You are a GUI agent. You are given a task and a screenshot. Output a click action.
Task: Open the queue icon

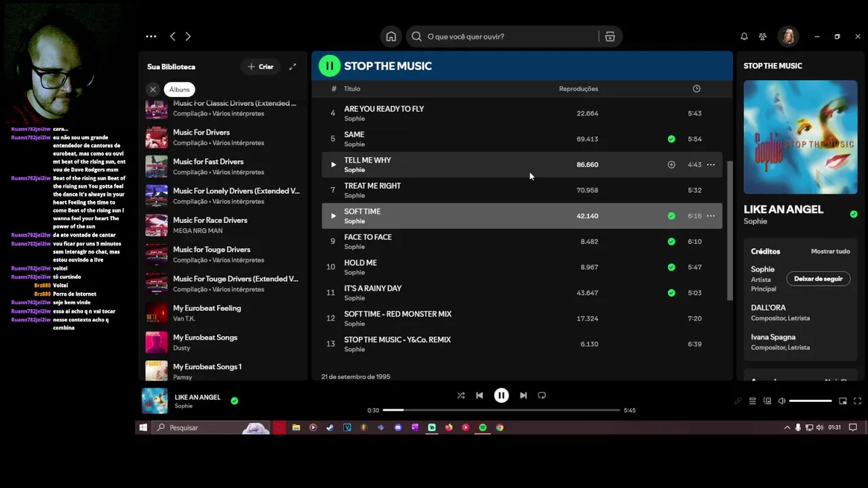click(752, 401)
